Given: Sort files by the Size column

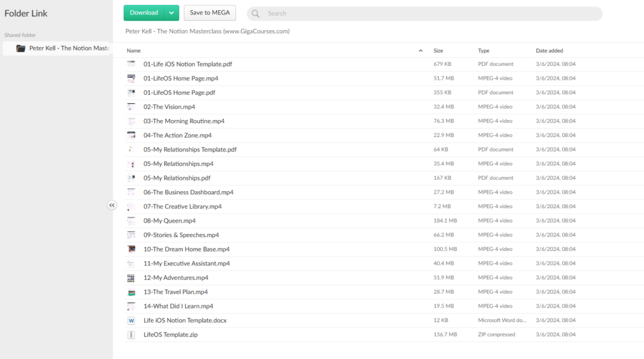Looking at the screenshot, I should 438,50.
